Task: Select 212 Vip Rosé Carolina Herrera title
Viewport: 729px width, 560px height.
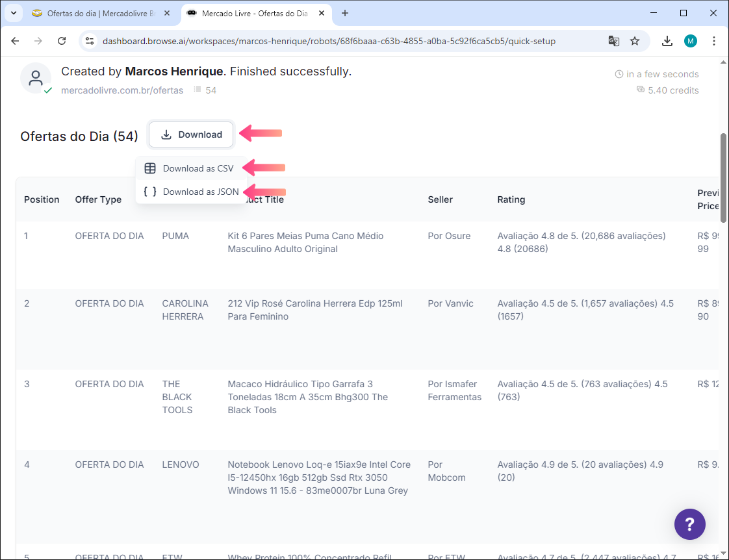Action: tap(314, 309)
